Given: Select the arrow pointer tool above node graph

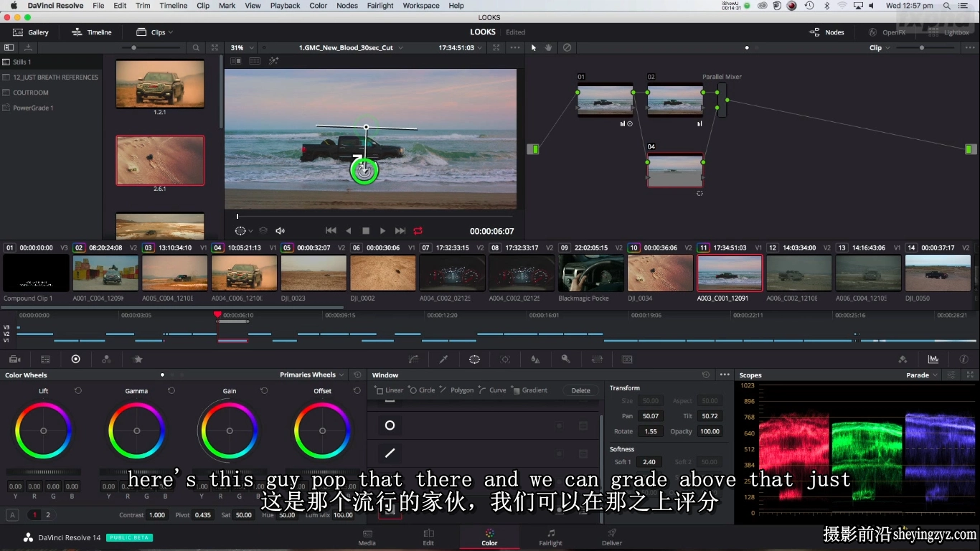Looking at the screenshot, I should click(x=533, y=47).
